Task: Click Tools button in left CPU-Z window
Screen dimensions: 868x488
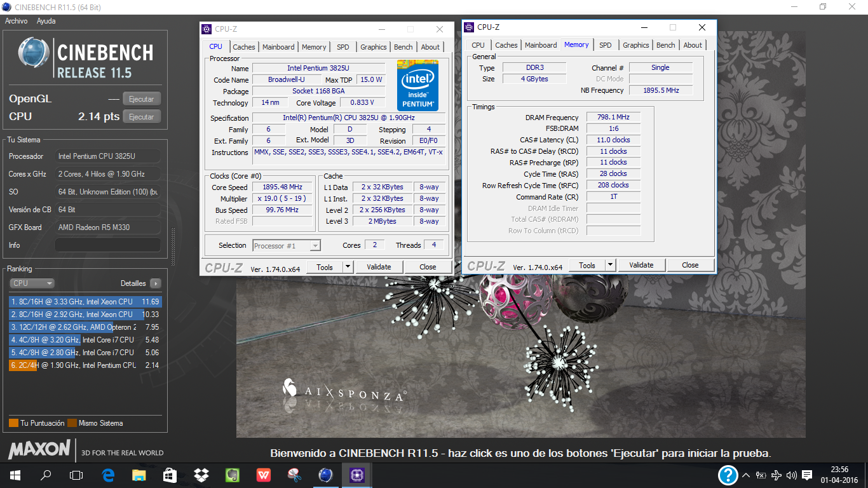Action: tap(325, 267)
